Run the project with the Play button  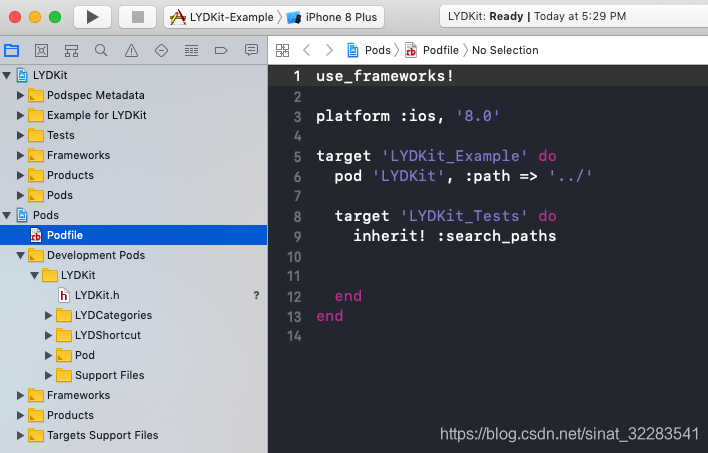point(92,17)
